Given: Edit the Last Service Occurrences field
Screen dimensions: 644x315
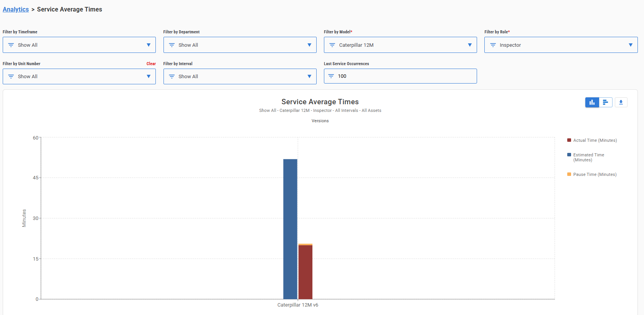Looking at the screenshot, I should [400, 76].
